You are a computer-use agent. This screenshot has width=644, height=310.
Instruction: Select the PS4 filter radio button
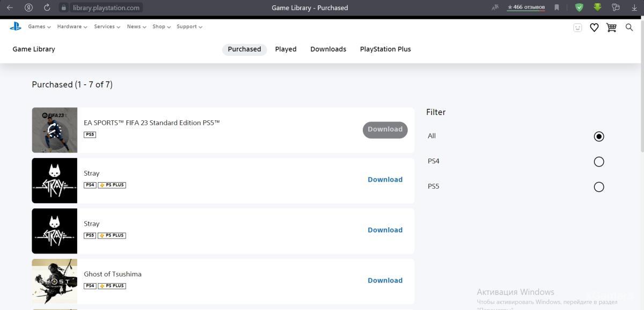coord(599,162)
